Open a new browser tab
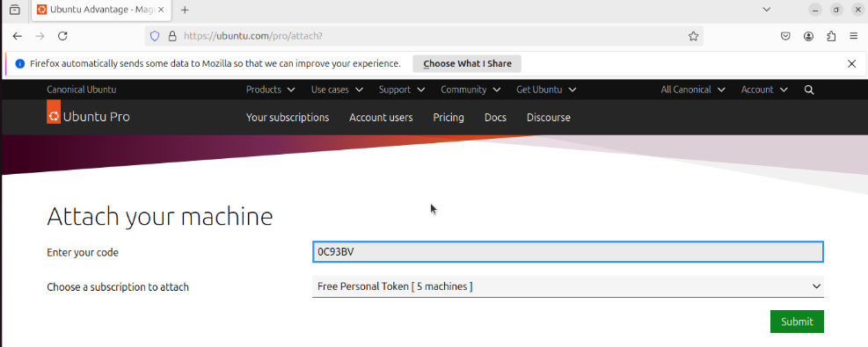Screen dimensions: 868x347 pos(185,10)
